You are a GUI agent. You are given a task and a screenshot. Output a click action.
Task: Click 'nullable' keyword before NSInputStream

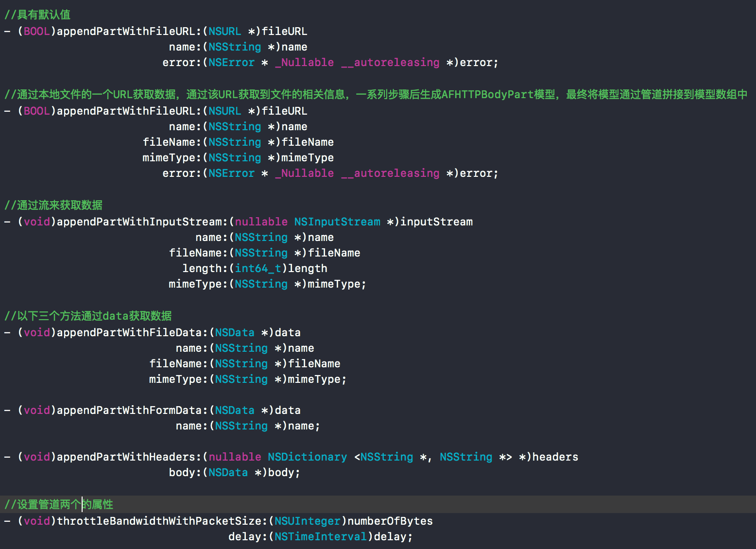point(261,222)
